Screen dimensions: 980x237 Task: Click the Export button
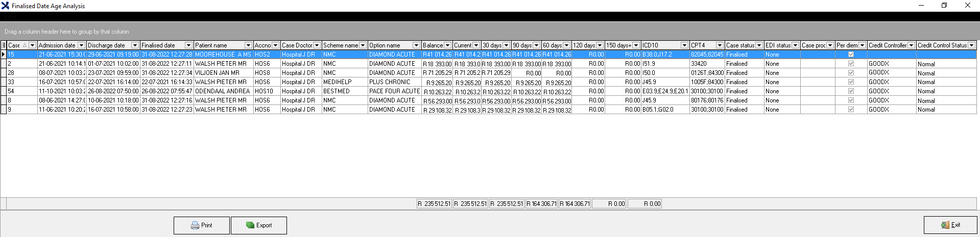[258, 225]
